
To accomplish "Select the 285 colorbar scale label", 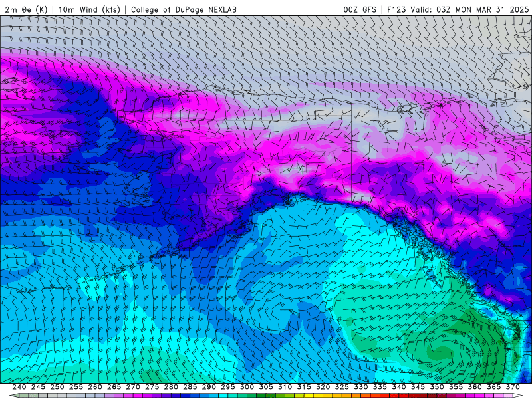I will 190,387.
